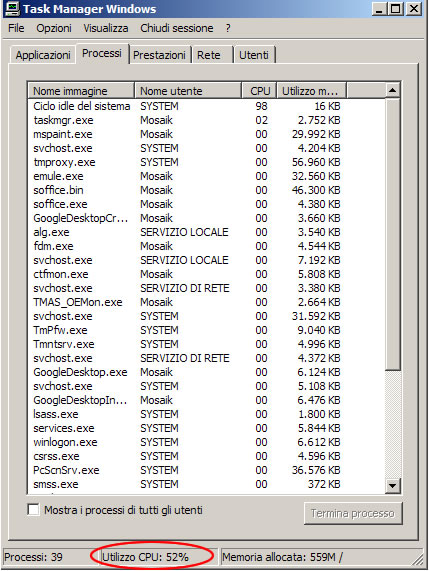Enable Mostra i processi di tutti gli utenti
The height and width of the screenshot is (571, 429).
point(34,509)
